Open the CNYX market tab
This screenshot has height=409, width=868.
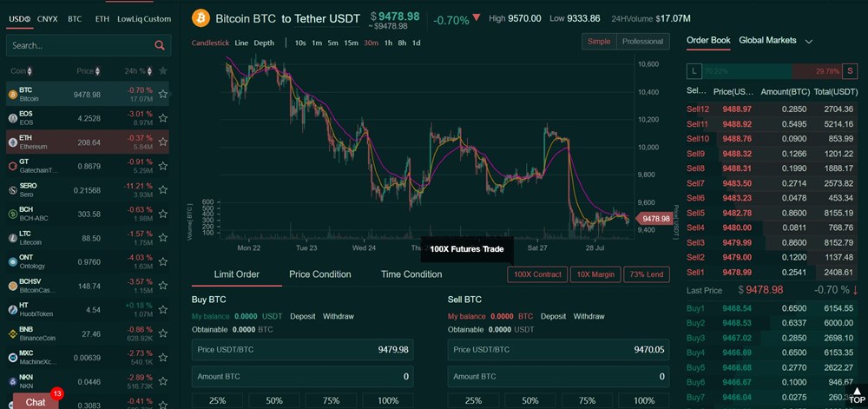[x=48, y=18]
